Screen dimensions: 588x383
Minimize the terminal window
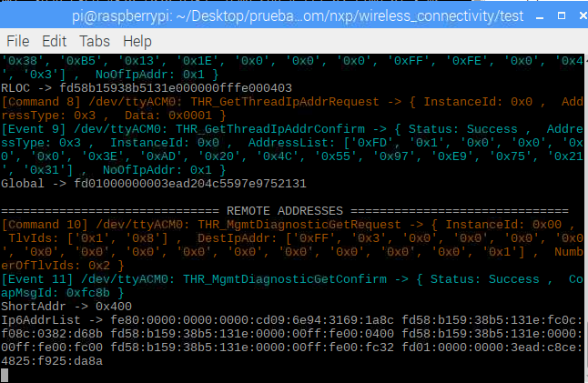click(540, 17)
